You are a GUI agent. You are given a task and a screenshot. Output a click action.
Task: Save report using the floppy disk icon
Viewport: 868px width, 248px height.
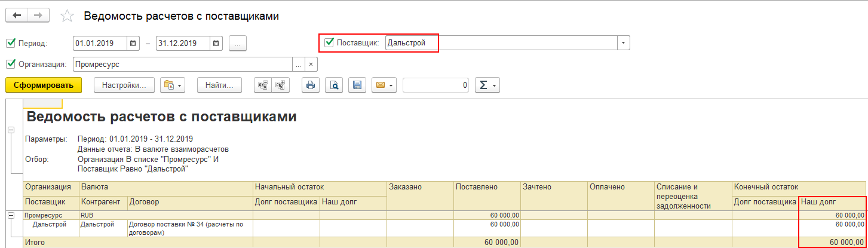tap(357, 85)
